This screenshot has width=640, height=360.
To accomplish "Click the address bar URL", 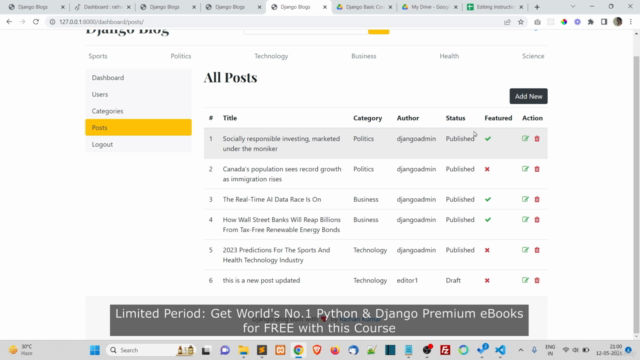I will (102, 22).
